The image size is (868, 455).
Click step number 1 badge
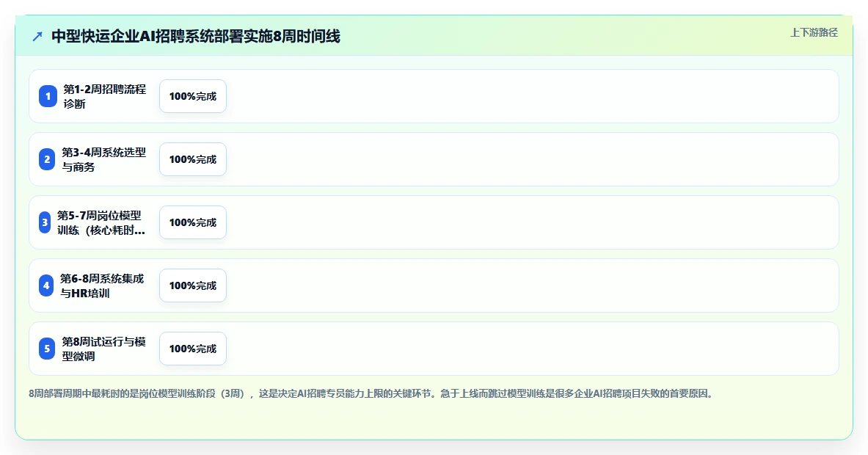[48, 96]
